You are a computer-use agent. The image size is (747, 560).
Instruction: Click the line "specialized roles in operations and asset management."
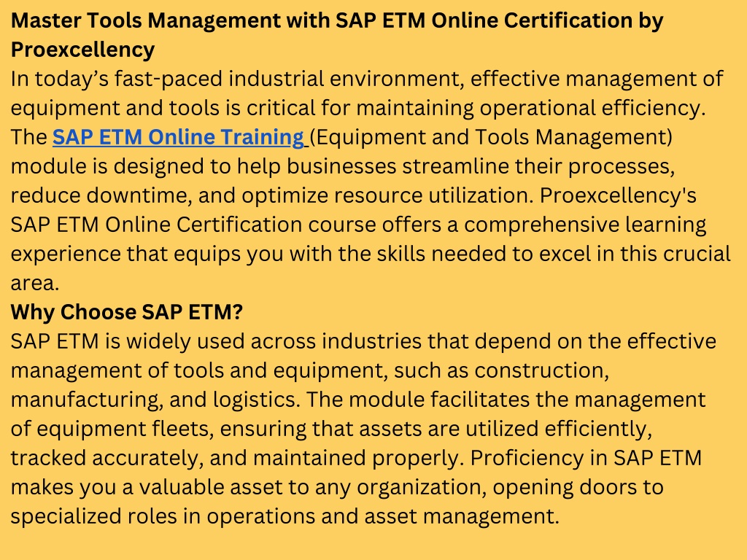(285, 517)
